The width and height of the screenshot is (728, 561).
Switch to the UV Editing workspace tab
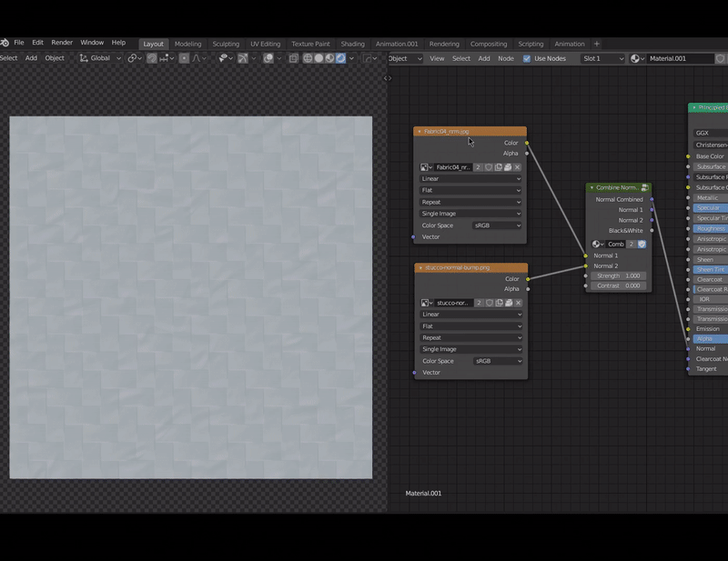265,44
